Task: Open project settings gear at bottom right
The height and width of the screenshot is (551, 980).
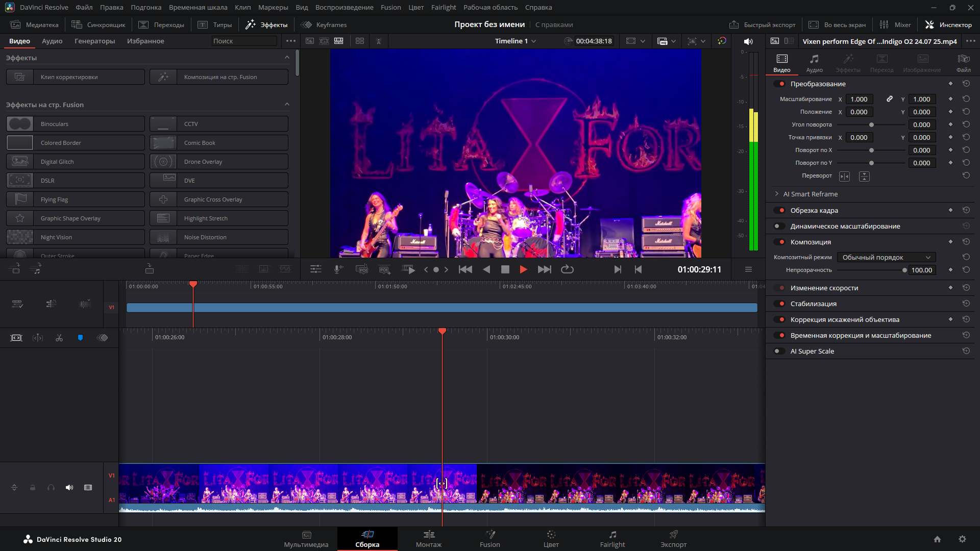Action: (962, 539)
